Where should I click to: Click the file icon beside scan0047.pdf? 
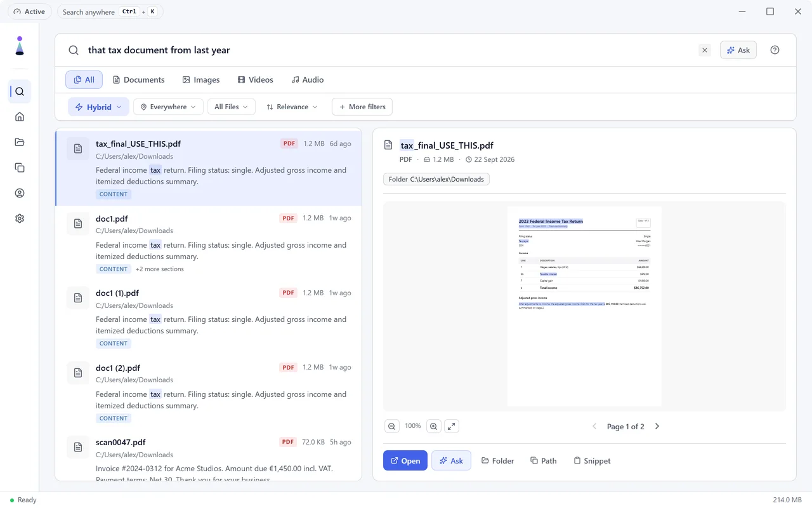78,448
